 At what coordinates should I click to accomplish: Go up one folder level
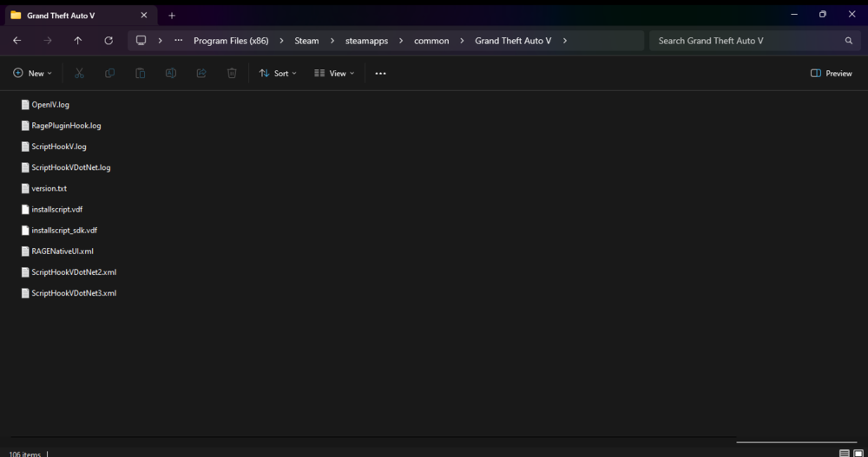pyautogui.click(x=78, y=41)
